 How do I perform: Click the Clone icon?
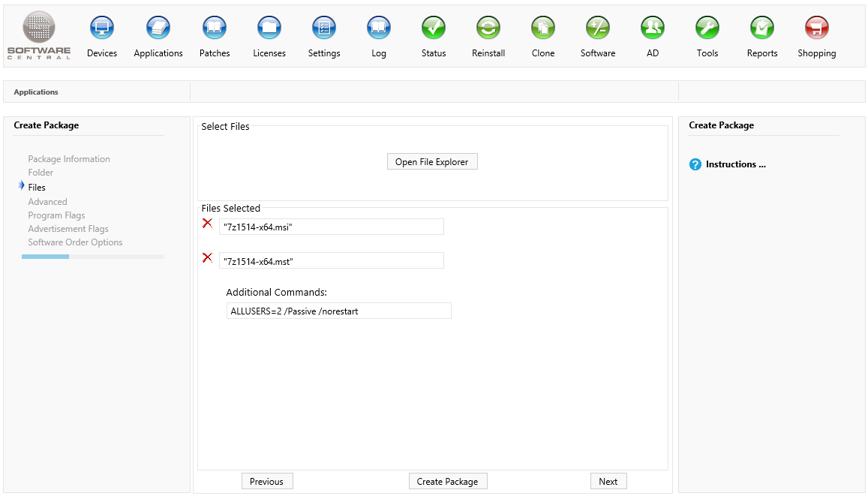pos(543,29)
